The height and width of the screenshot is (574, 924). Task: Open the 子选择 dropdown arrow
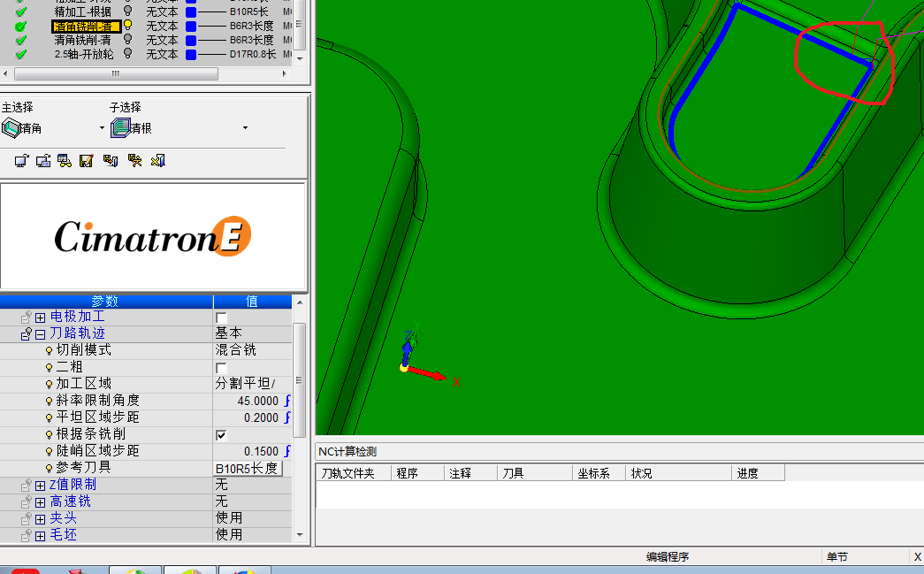[245, 128]
